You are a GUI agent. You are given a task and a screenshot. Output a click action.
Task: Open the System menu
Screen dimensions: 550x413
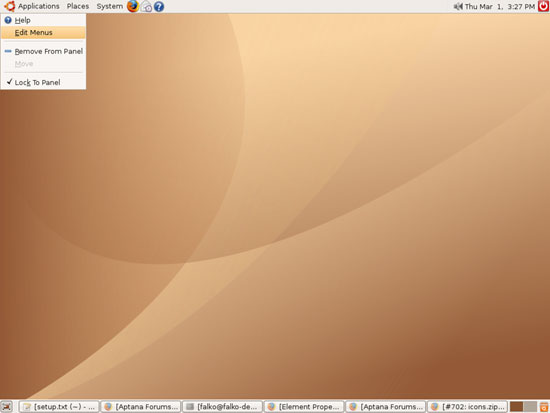[110, 6]
